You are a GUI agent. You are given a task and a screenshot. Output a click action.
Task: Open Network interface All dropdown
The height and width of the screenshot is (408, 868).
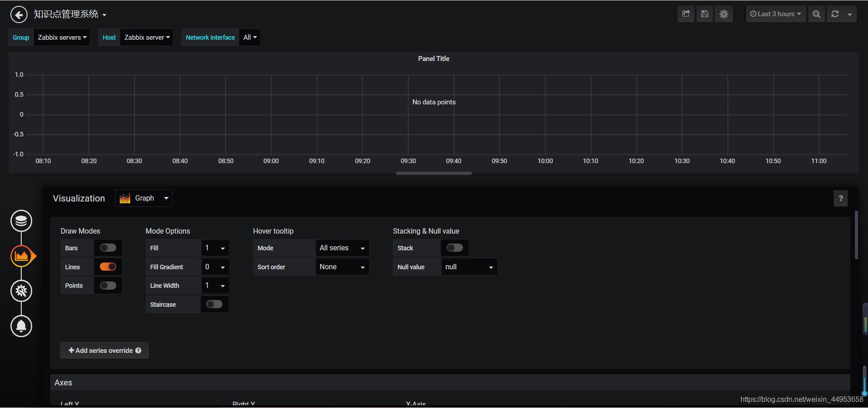click(x=250, y=38)
